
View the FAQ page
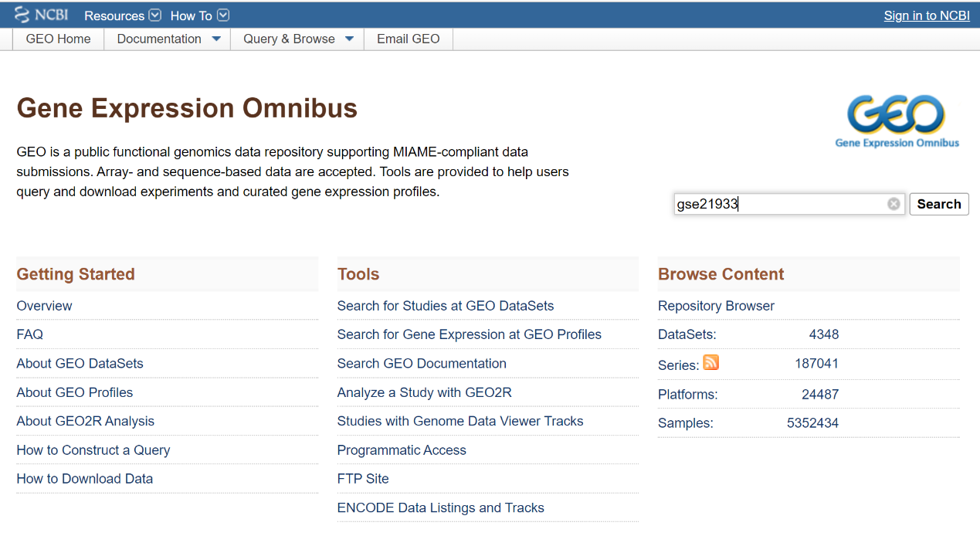(30, 334)
